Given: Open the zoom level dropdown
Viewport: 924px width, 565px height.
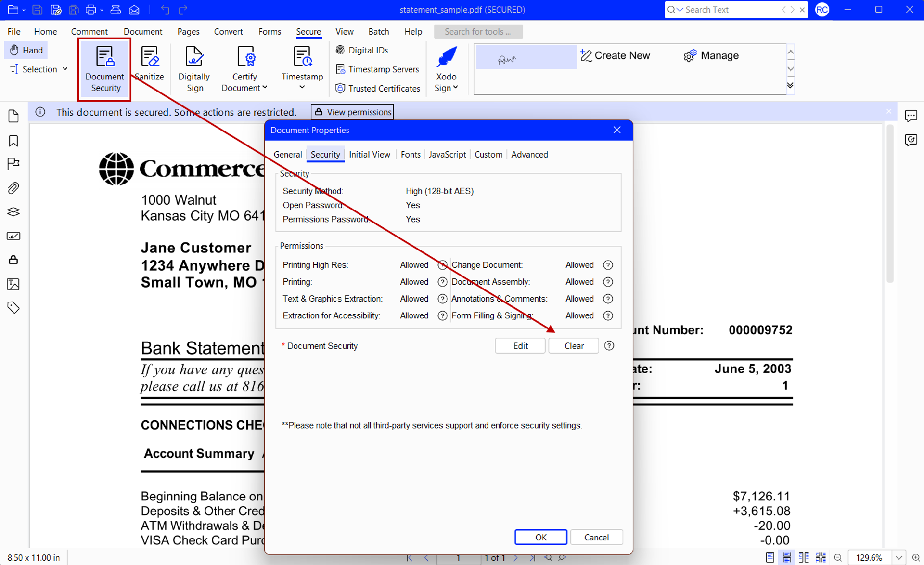Looking at the screenshot, I should pyautogui.click(x=898, y=557).
